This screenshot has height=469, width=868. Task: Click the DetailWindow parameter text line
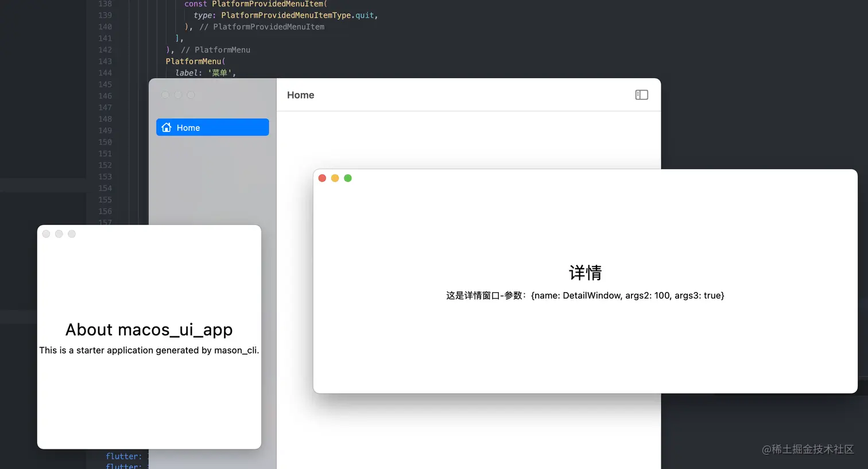[585, 295]
